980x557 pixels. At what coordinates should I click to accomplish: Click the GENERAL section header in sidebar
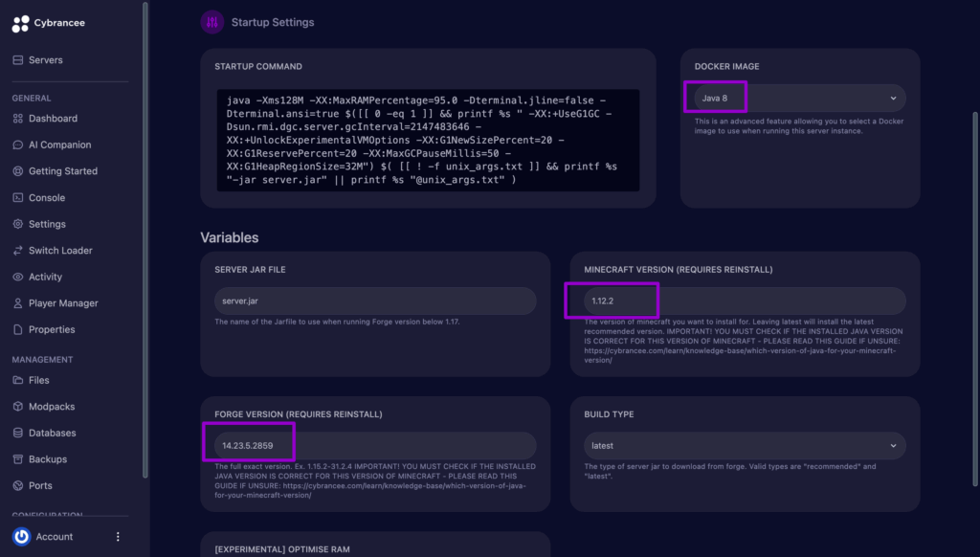[x=32, y=99]
